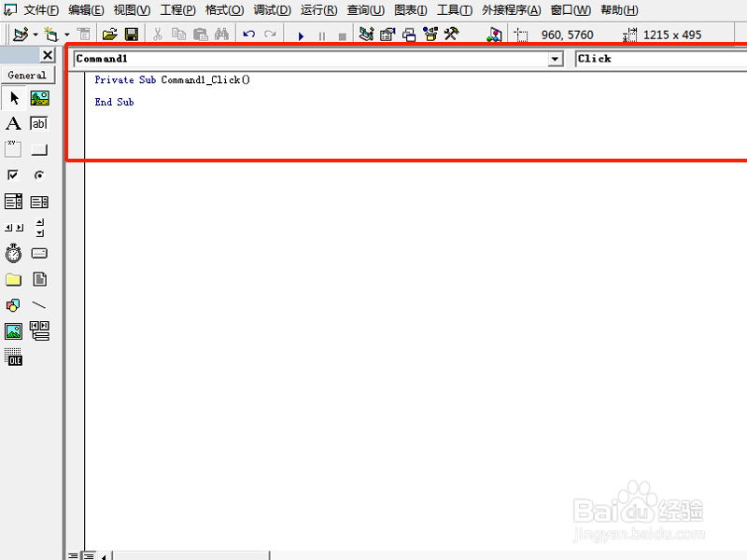Place cursor on Private Sub Command1_Click() line
Viewport: 747px width, 560px height.
[x=172, y=80]
